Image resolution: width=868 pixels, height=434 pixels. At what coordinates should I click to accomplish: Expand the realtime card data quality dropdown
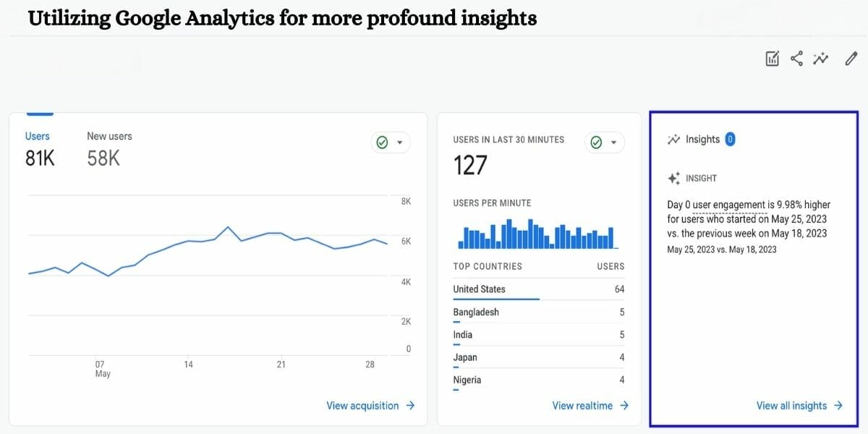[x=614, y=142]
